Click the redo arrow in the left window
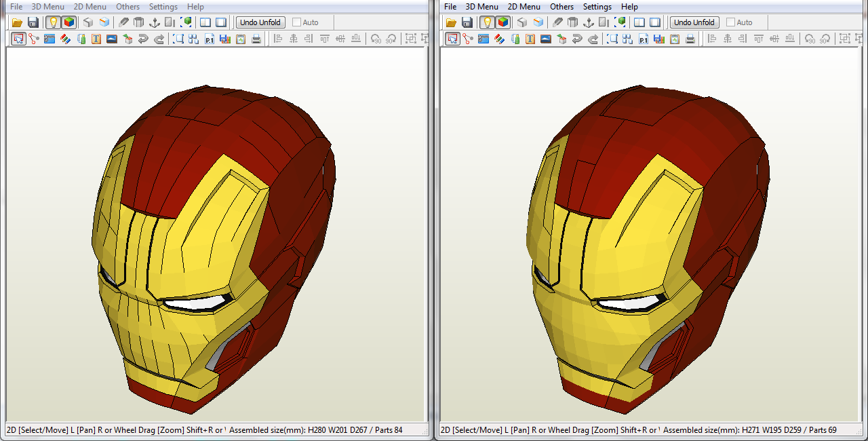Screen dimensions: 868x441 159,39
